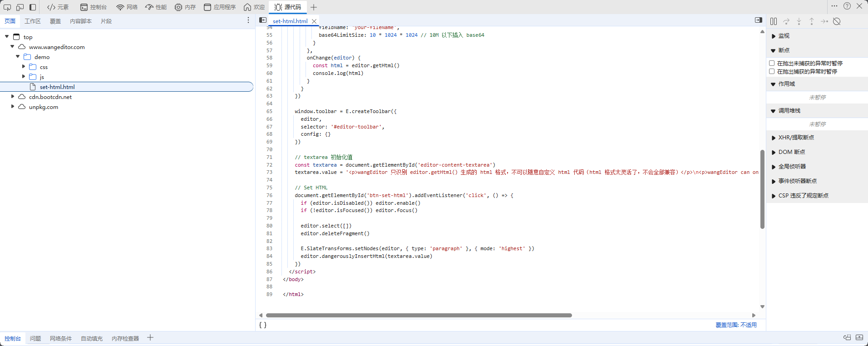The width and height of the screenshot is (868, 346).
Task: Switch to 覆盖 navigator tab
Action: click(x=55, y=21)
